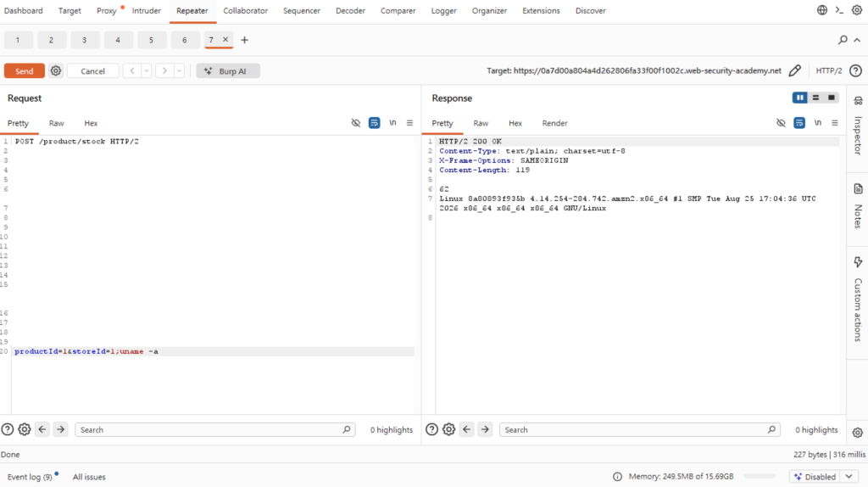Edit target with pencil icon
The width and height of the screenshot is (868, 487).
[x=794, y=70]
